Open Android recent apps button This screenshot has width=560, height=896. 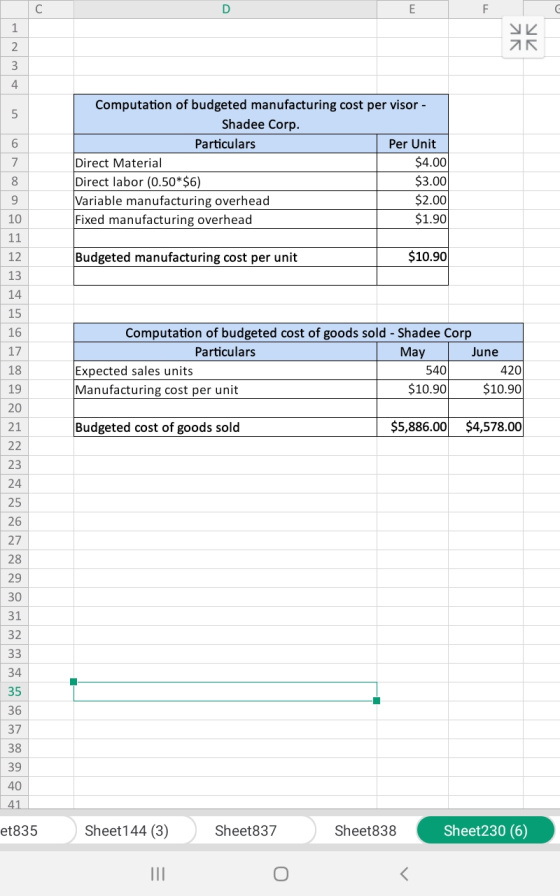click(x=158, y=874)
